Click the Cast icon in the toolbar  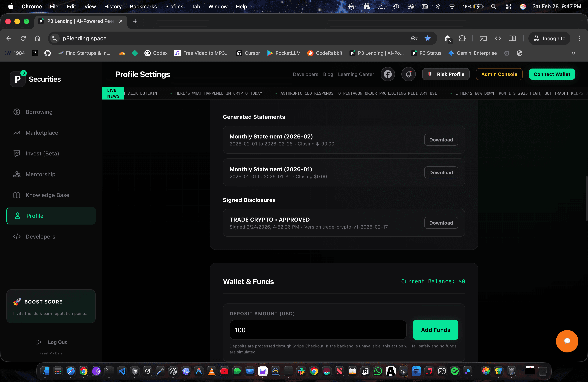tap(483, 39)
